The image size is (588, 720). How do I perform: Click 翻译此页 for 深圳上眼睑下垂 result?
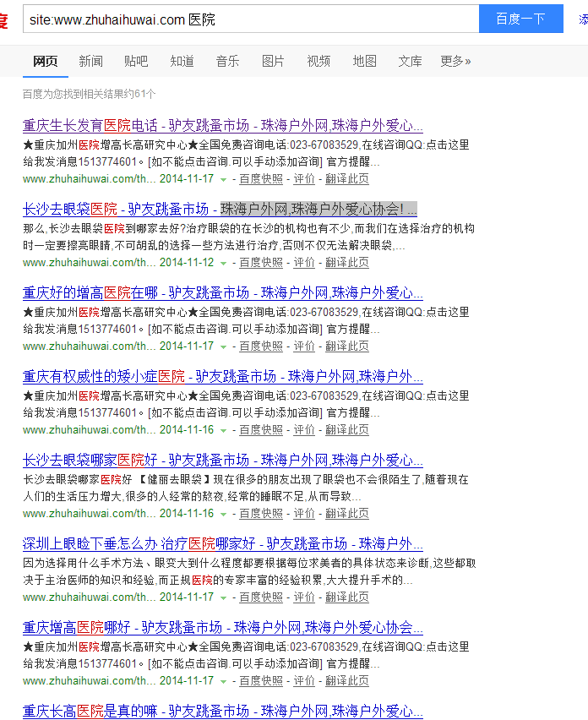(x=347, y=597)
